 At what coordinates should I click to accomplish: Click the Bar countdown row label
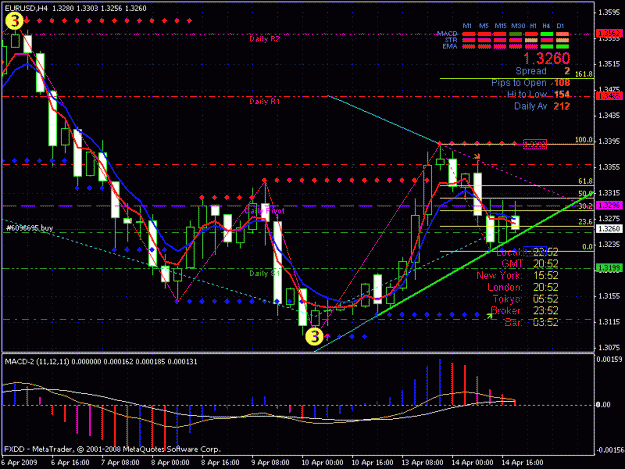tap(513, 322)
